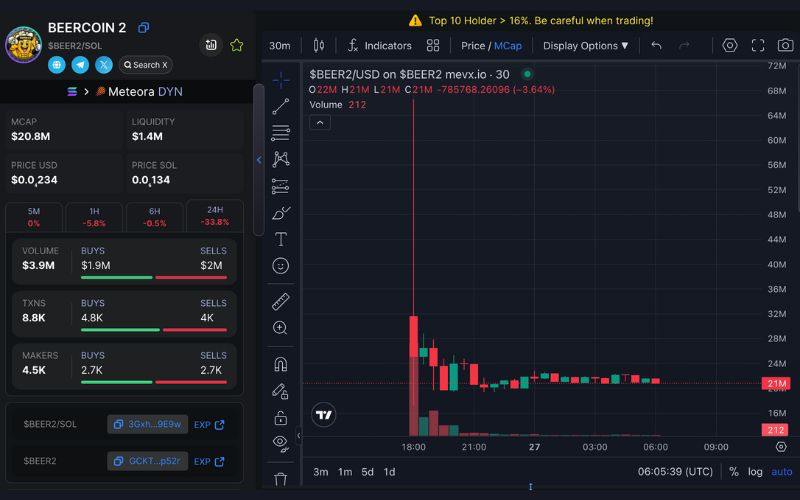Open the Indicators menu

coord(380,46)
